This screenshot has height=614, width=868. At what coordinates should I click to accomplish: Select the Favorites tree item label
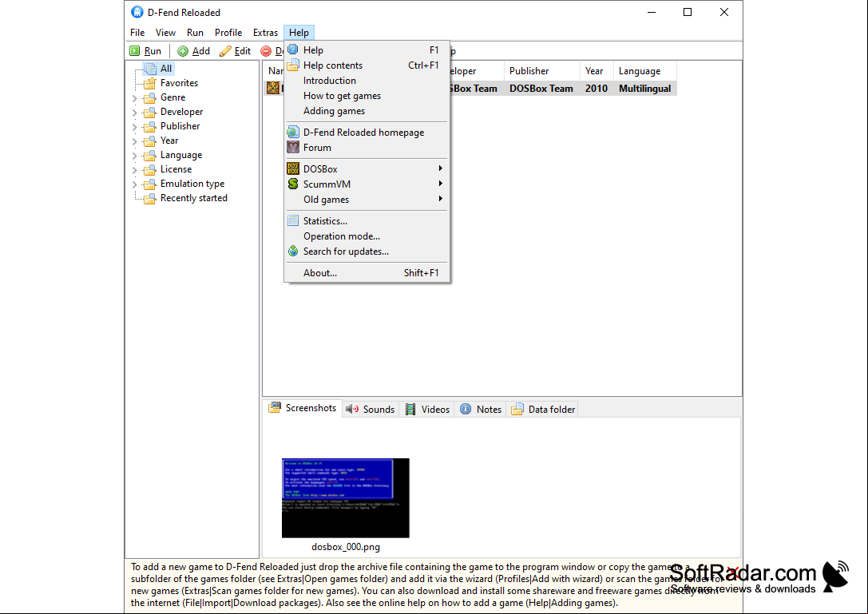(x=180, y=83)
